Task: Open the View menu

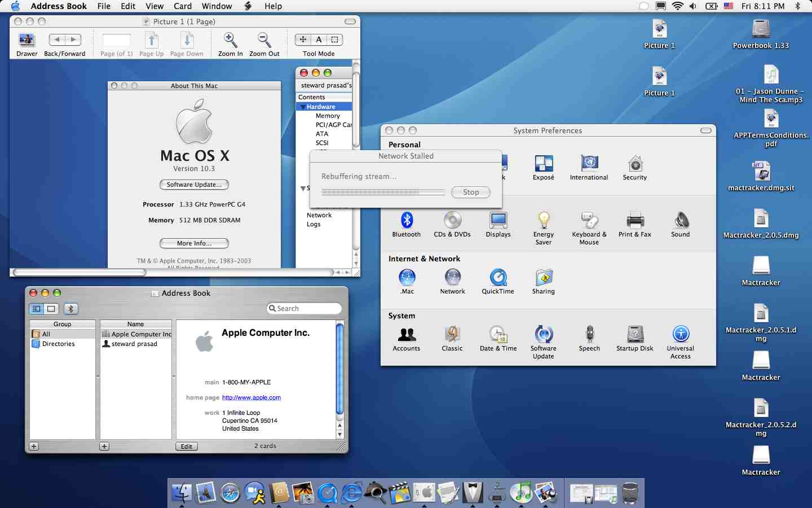Action: 155,6
